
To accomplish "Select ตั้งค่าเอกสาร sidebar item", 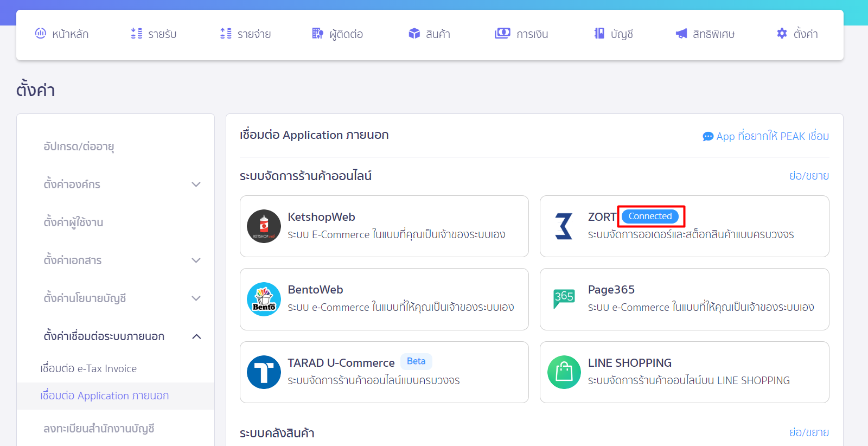I will (73, 260).
